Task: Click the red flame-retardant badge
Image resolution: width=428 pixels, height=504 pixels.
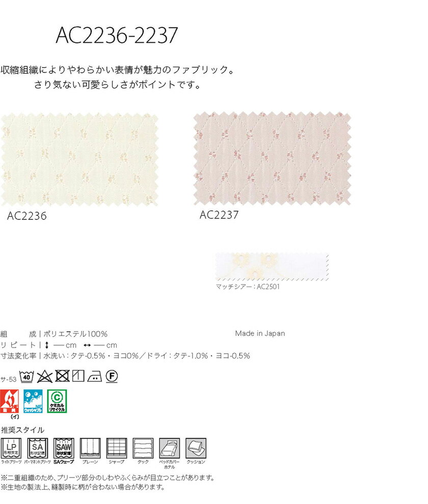Action: pyautogui.click(x=10, y=401)
